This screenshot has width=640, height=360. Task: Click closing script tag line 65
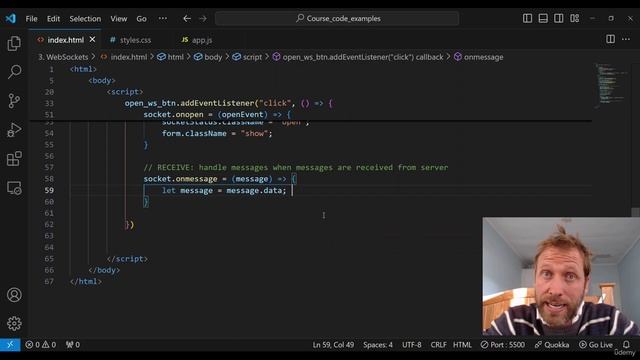[x=127, y=259]
